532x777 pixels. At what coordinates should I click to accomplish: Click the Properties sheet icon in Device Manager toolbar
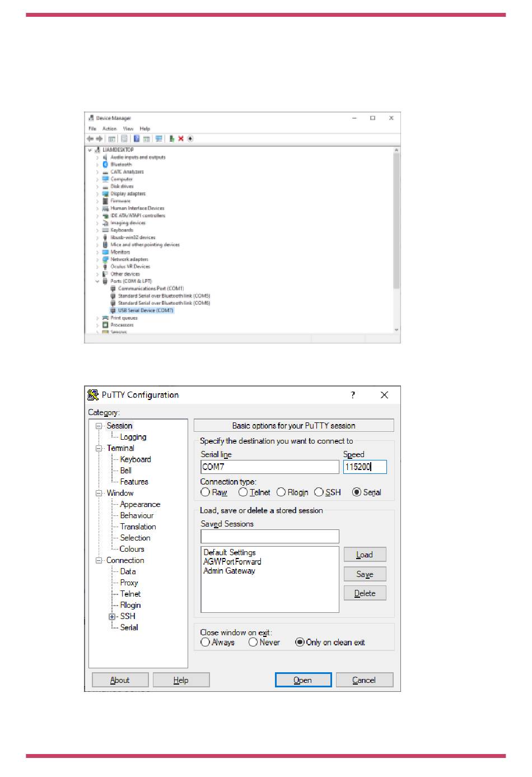pyautogui.click(x=124, y=138)
